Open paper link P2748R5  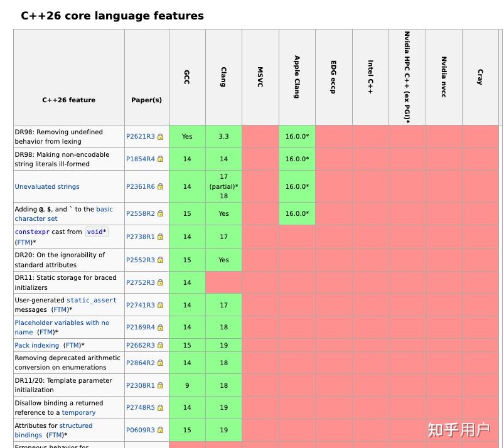pyautogui.click(x=140, y=407)
